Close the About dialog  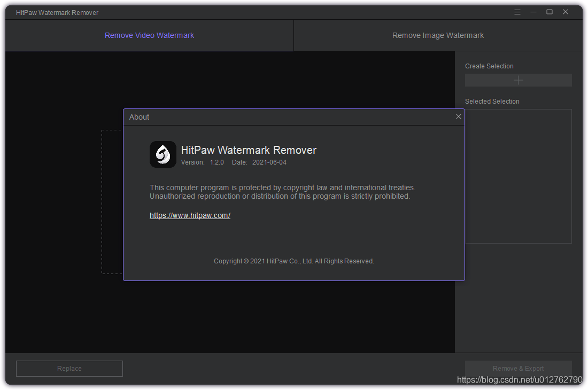[458, 116]
